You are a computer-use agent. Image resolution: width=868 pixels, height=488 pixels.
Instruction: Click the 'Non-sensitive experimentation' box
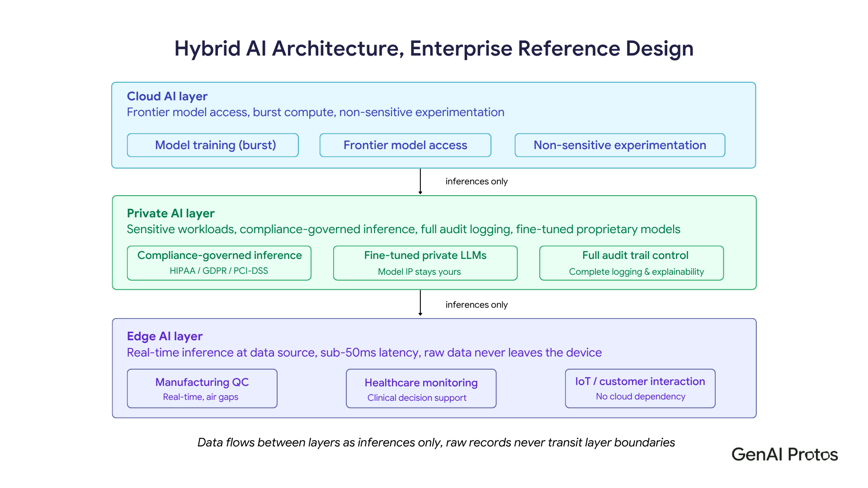(620, 145)
